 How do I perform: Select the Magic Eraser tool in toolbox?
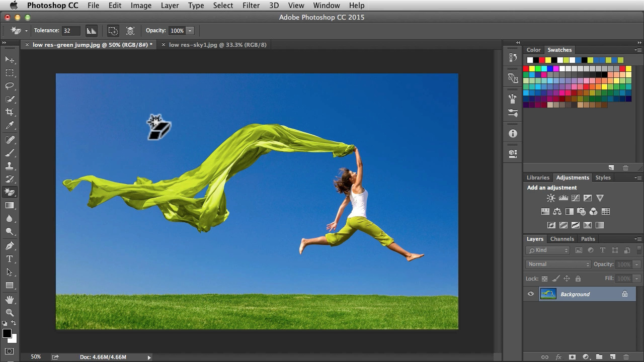[x=10, y=192]
